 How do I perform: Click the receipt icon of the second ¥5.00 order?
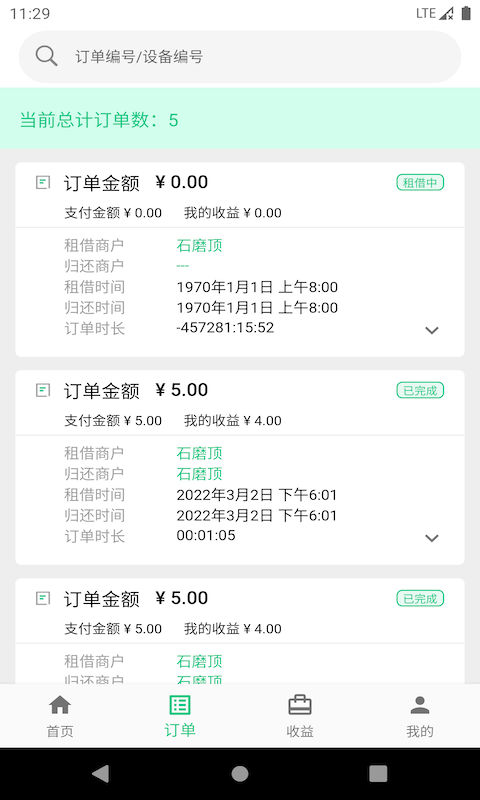click(x=43, y=390)
